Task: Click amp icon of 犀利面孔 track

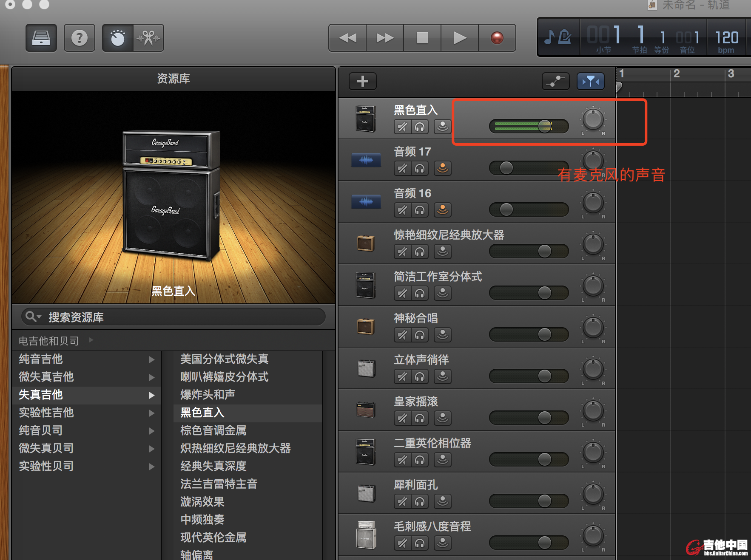Action: [x=366, y=493]
